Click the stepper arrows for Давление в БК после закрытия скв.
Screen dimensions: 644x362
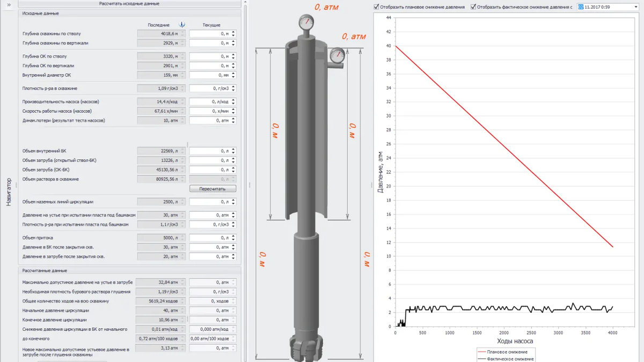point(233,247)
